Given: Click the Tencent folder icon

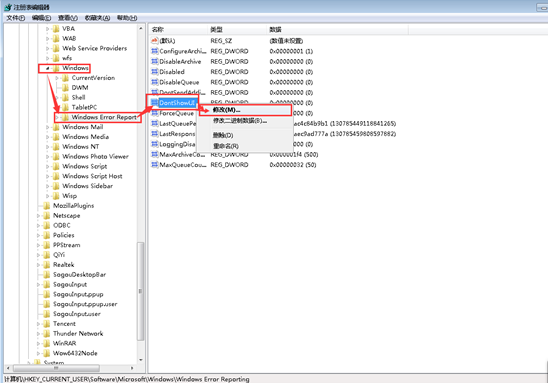Looking at the screenshot, I should [46, 324].
